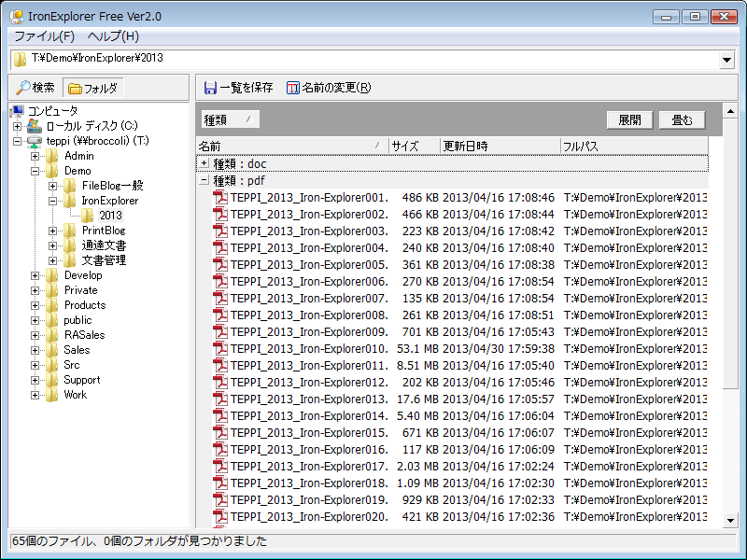This screenshot has width=747, height=560.
Task: Collapse the IronExplorer folder node
Action: [52, 201]
